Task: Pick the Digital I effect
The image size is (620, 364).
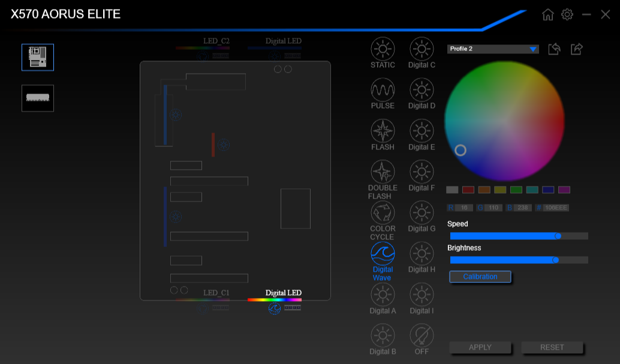Action: coord(422,299)
